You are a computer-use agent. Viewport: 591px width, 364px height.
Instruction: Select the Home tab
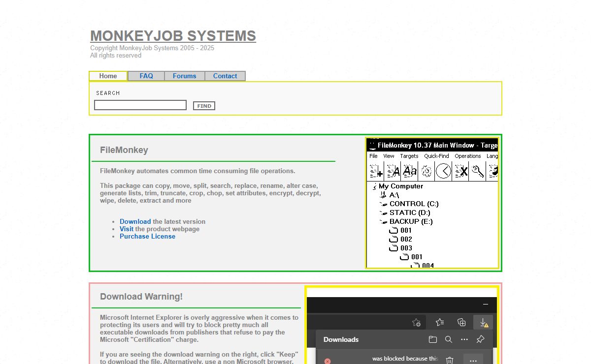[x=108, y=76]
